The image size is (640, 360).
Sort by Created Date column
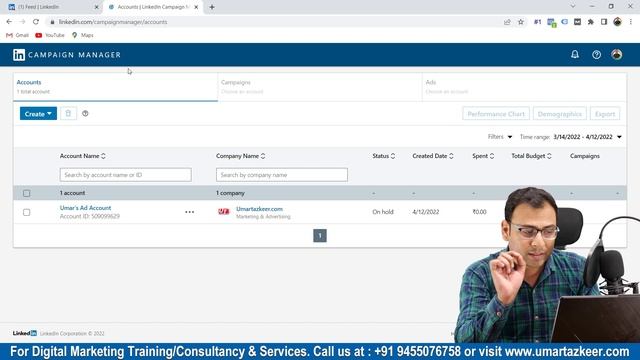coord(433,156)
